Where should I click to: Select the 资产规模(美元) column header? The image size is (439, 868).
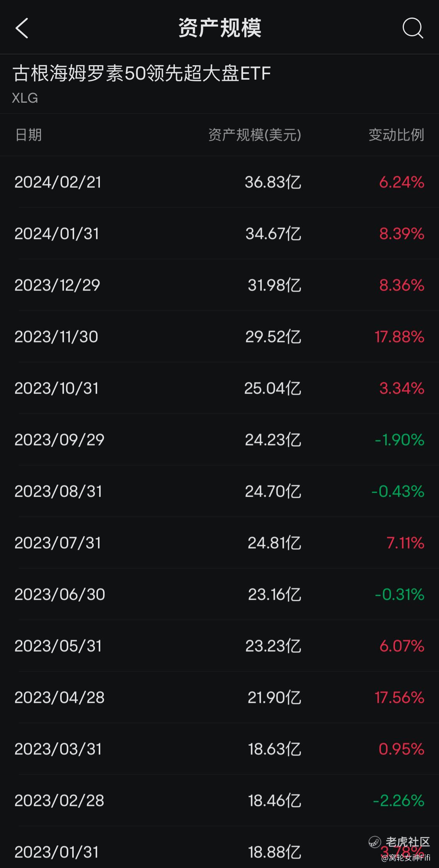click(254, 135)
